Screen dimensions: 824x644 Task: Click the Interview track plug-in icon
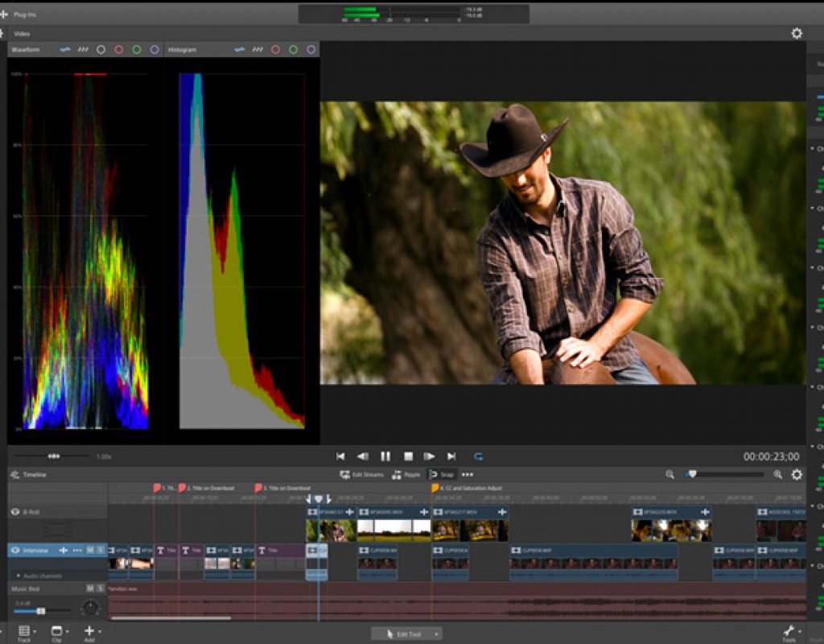pos(64,551)
